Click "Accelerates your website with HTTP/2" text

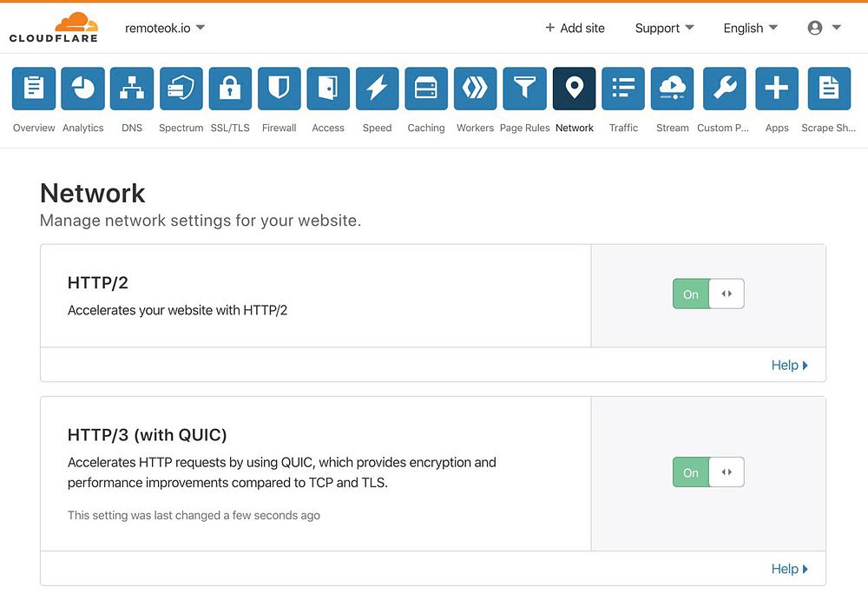coord(177,311)
